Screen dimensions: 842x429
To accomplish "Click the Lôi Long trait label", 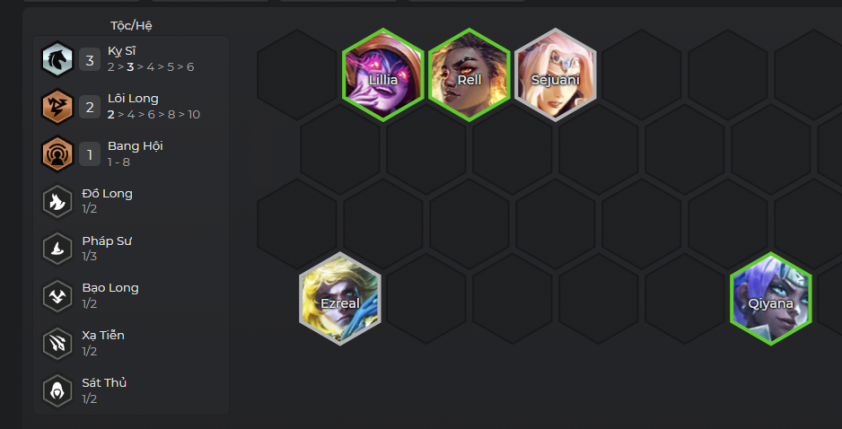I will tap(133, 98).
